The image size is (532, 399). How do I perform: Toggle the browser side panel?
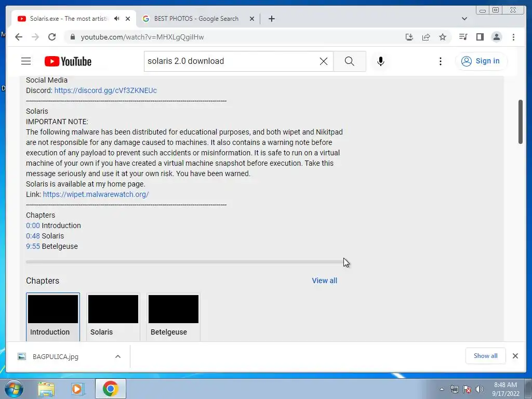tap(480, 37)
